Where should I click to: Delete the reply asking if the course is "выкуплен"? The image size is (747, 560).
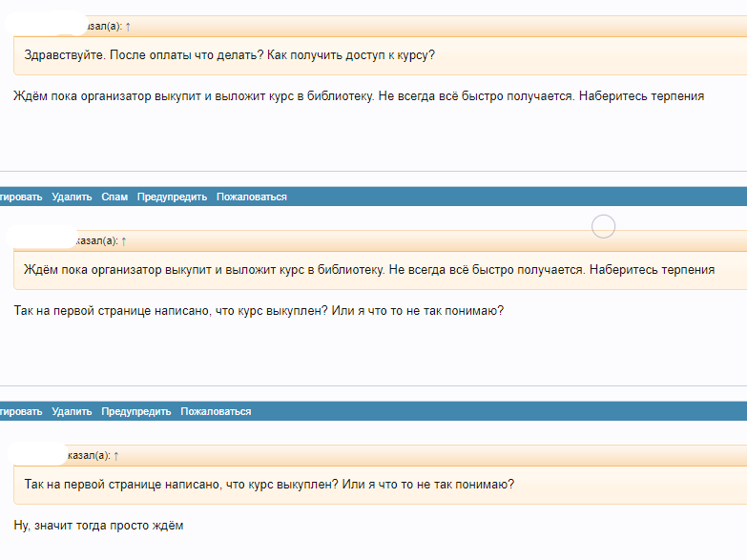click(72, 411)
